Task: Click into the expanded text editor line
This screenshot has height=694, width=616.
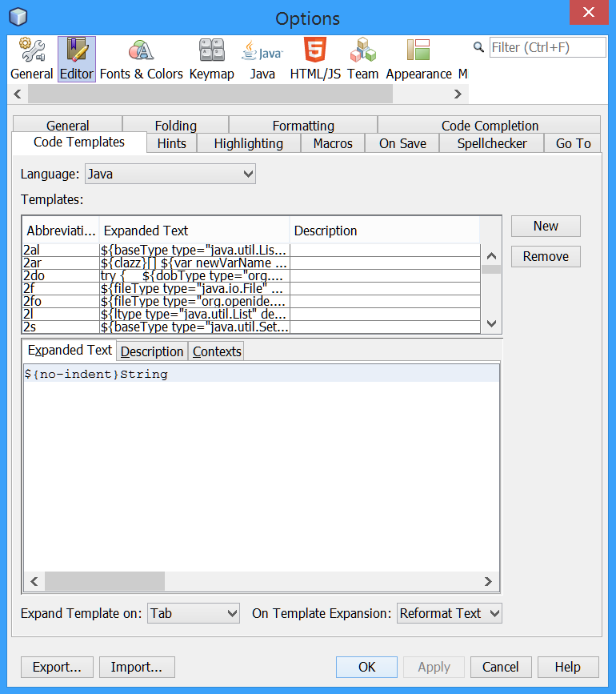Action: 262,374
